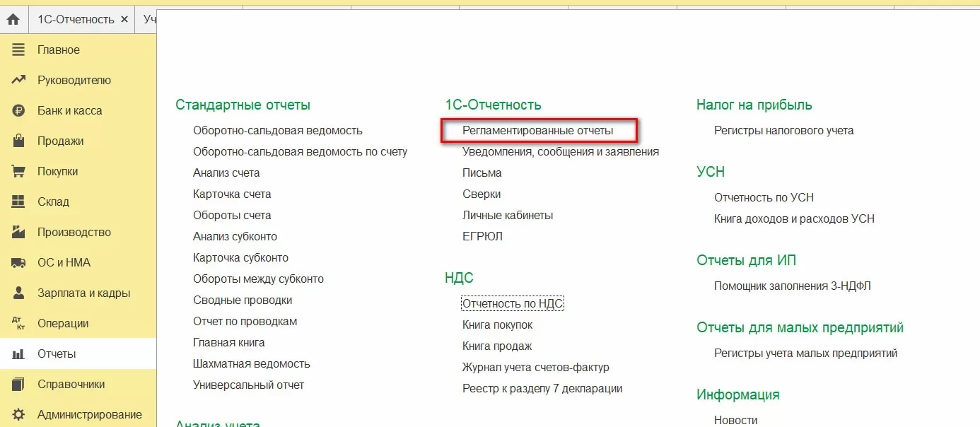Viewport: 980px width, 427px height.
Task: Open the Сверки link
Action: point(482,194)
